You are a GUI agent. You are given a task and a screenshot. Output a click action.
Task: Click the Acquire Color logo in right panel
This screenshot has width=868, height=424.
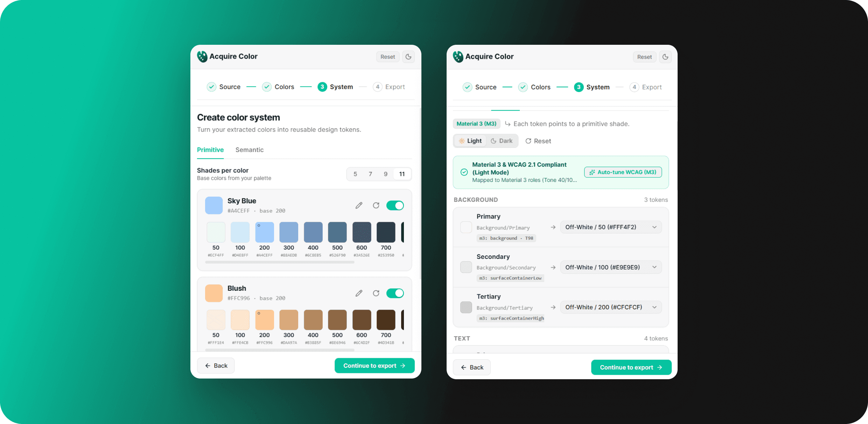[458, 56]
